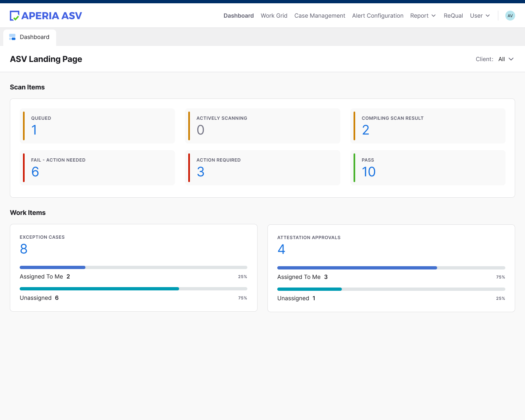Expand the Report menu
This screenshot has width=525, height=420.
(423, 16)
